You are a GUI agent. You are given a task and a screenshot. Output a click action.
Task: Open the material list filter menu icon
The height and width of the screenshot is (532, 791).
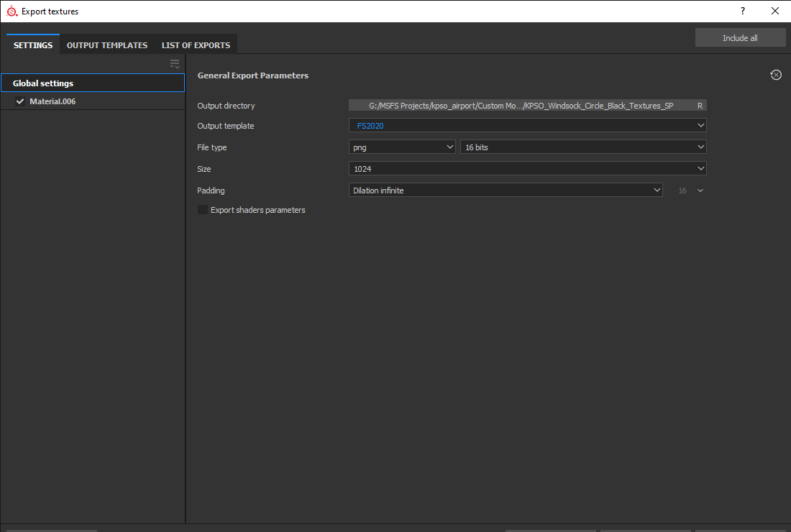coord(175,64)
